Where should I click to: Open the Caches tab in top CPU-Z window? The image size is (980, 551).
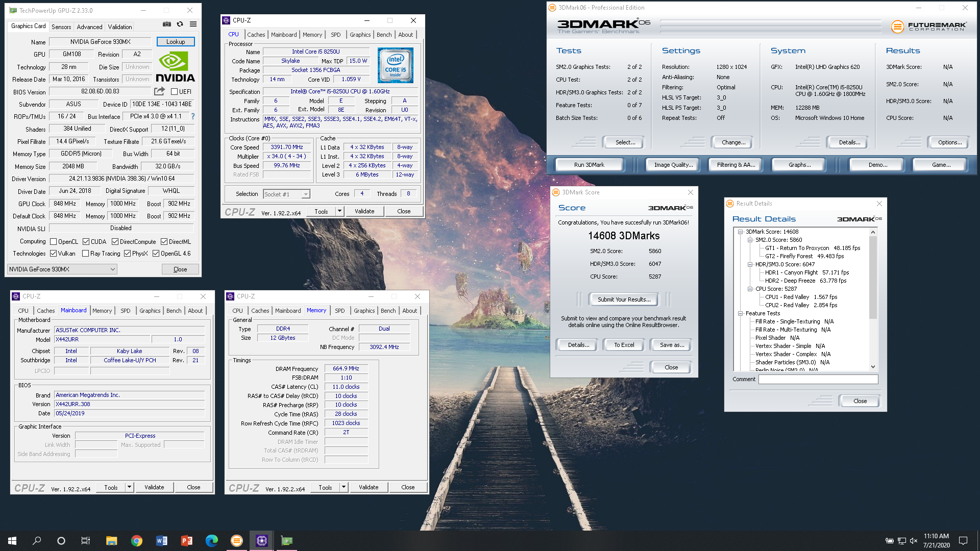coord(256,35)
